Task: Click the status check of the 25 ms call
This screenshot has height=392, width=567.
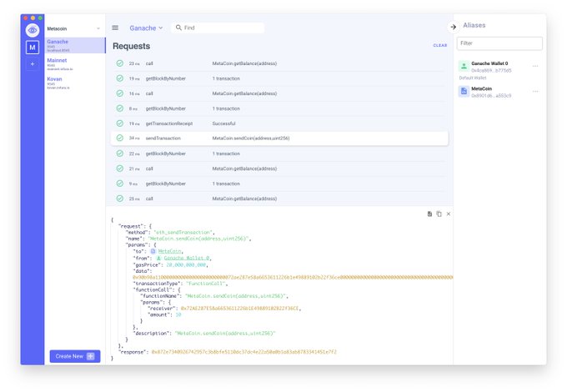Action: tap(120, 199)
